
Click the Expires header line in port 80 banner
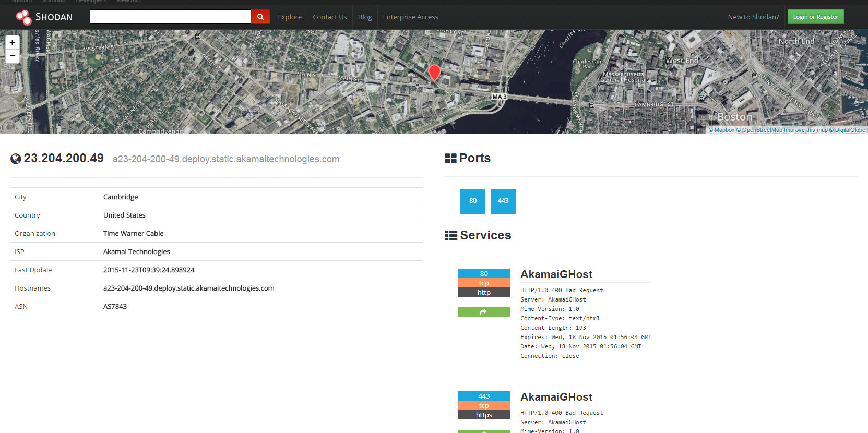click(x=586, y=337)
